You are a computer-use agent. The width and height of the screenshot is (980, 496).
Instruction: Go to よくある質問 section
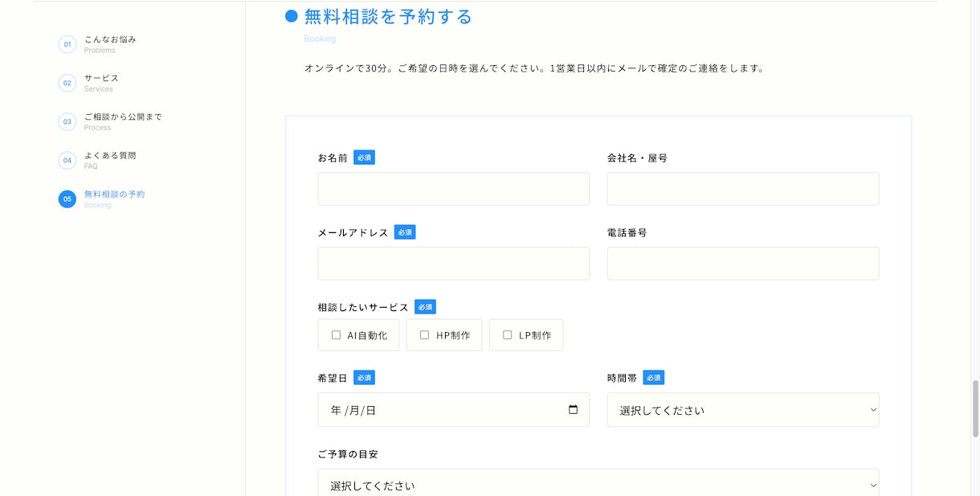pos(110,155)
